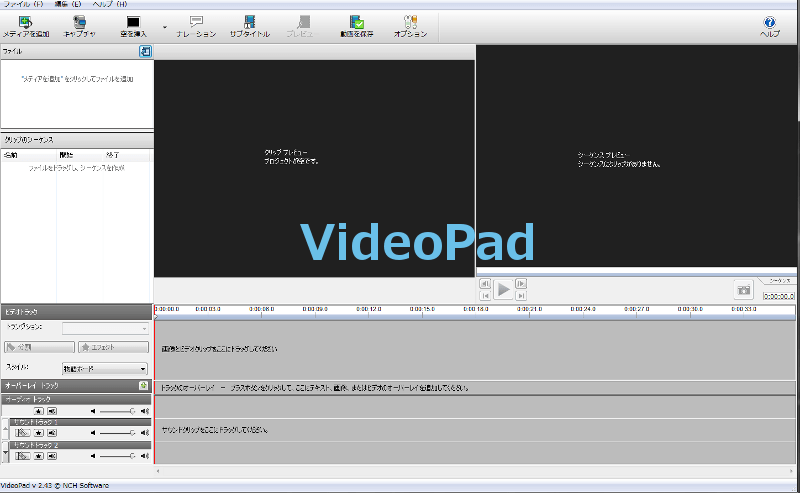Image resolution: width=800 pixels, height=493 pixels.
Task: Step back one frame in sequence preview
Action: coord(485,284)
